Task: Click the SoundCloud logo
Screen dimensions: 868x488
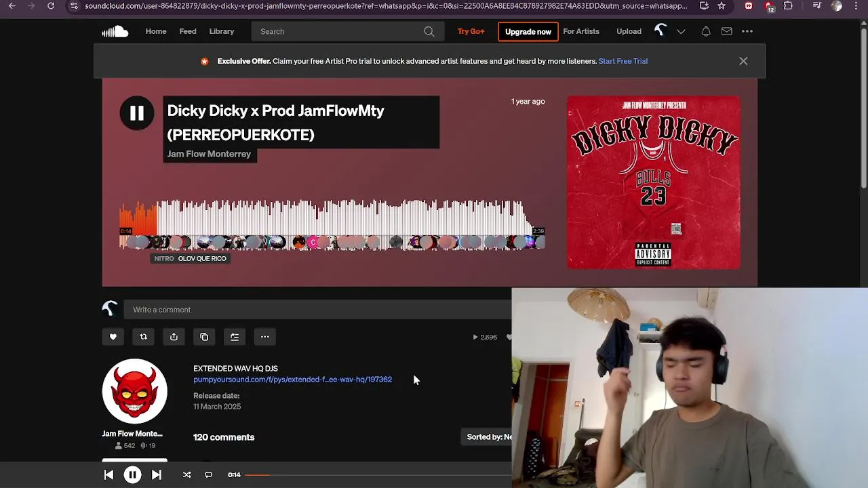Action: pos(115,31)
